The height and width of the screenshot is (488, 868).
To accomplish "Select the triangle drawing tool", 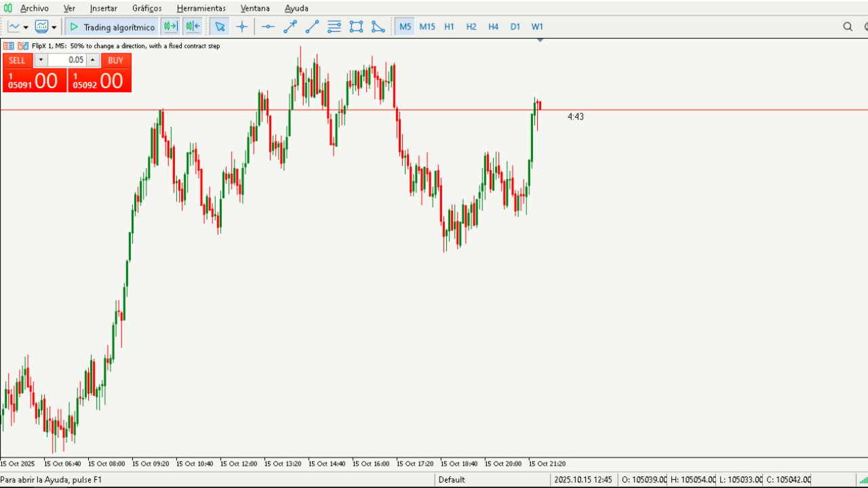I will pos(378,26).
